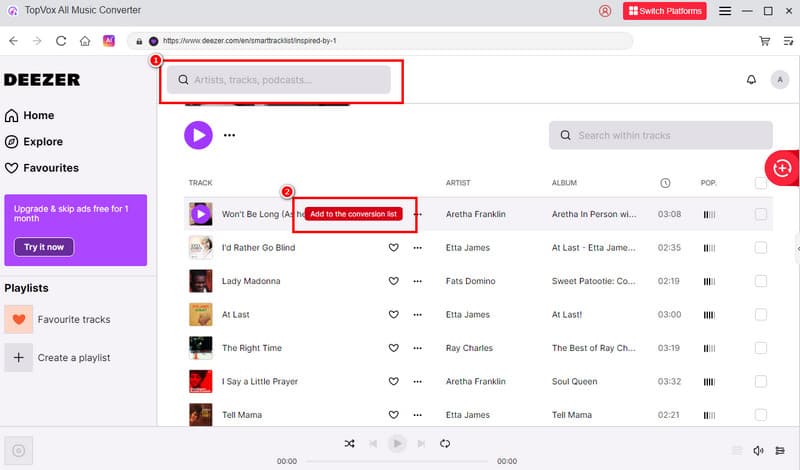
Task: Click Add to the conversion list button
Action: click(x=354, y=214)
